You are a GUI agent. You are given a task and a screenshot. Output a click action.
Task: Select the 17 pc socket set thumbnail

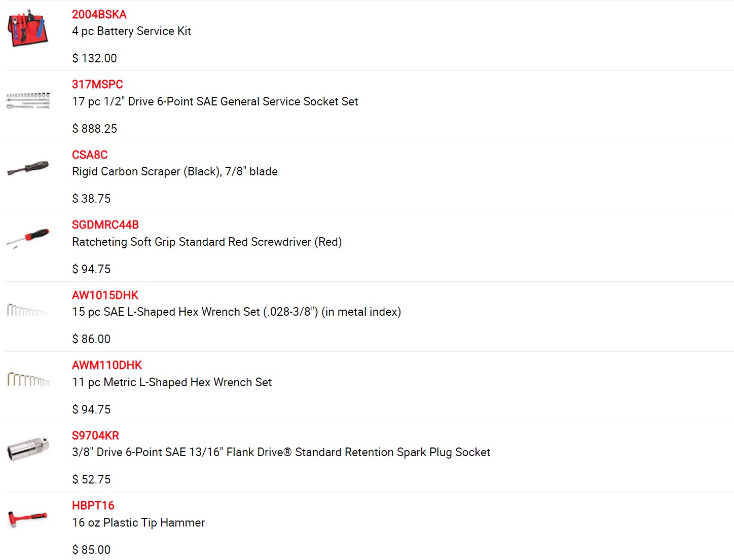click(x=28, y=100)
